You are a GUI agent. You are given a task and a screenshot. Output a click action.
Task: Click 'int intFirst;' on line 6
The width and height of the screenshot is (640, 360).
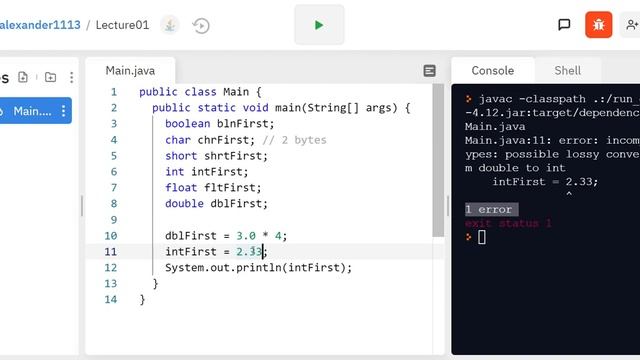(207, 172)
